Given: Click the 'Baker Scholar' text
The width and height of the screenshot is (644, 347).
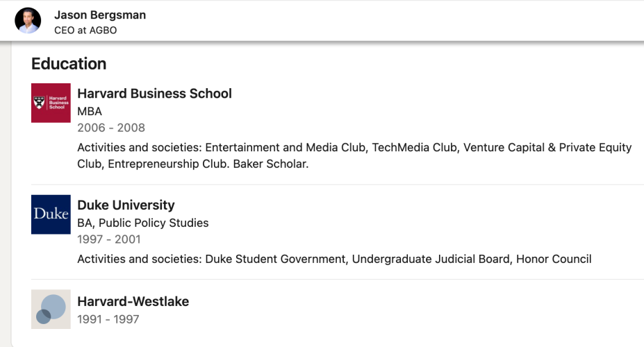Looking at the screenshot, I should tap(270, 164).
